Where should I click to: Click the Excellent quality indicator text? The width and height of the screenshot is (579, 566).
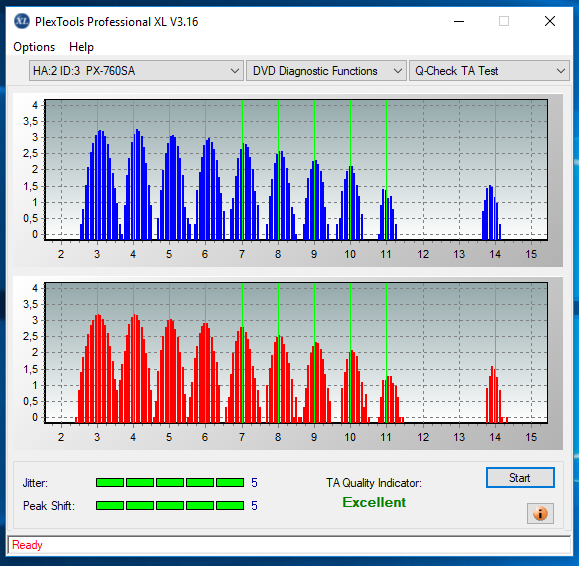pyautogui.click(x=374, y=502)
